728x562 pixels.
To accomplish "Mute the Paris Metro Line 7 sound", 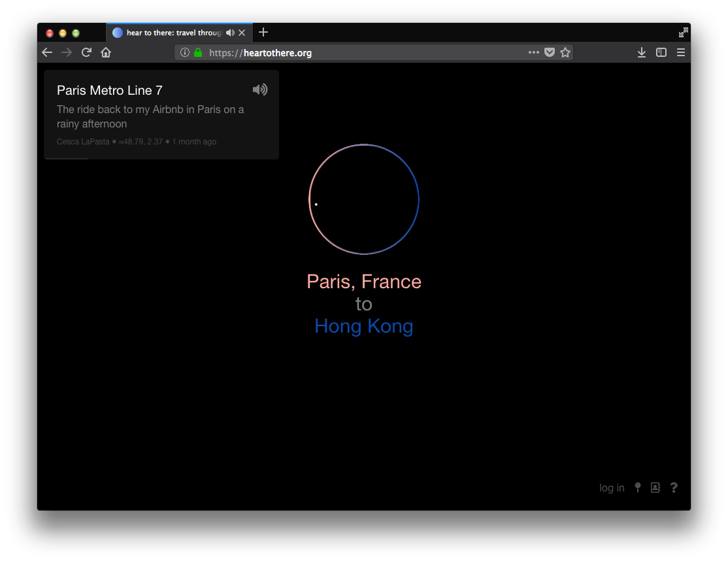I will 259,90.
